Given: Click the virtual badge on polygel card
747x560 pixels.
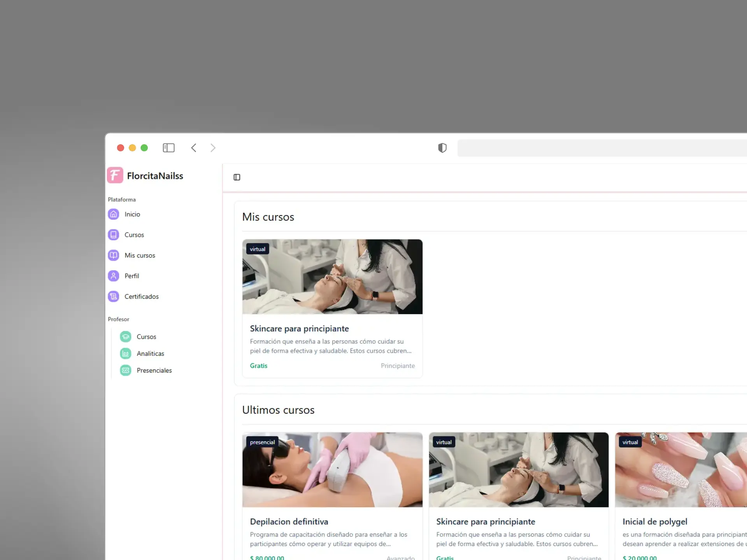Looking at the screenshot, I should coord(630,442).
